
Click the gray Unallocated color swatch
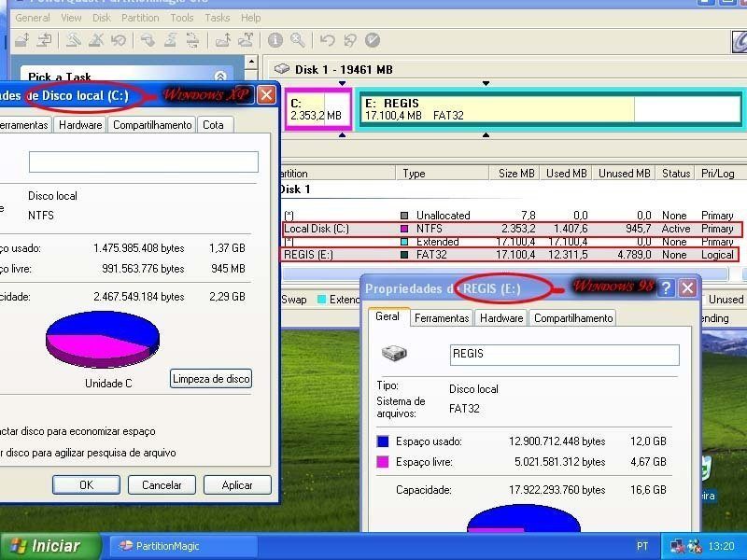[x=404, y=216]
